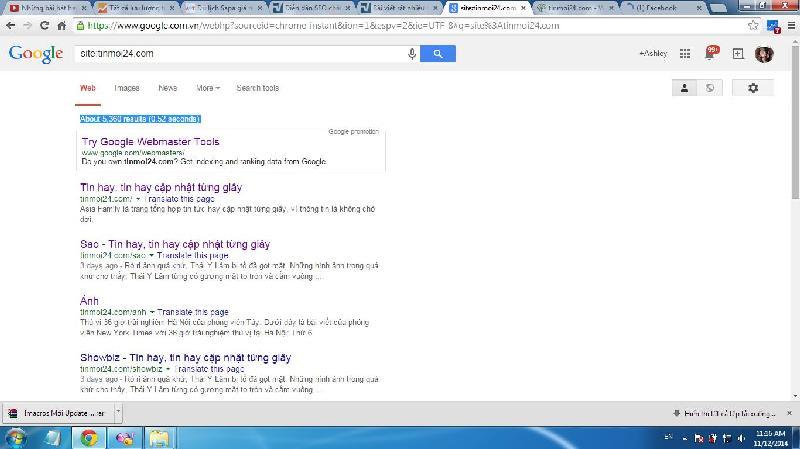Click the volume icon in system tray

point(741,438)
